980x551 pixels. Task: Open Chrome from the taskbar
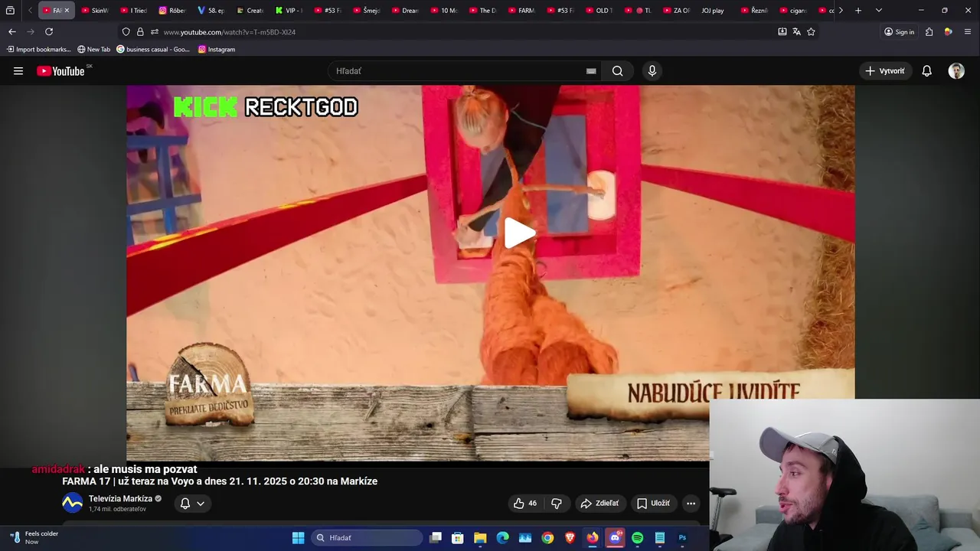[547, 538]
